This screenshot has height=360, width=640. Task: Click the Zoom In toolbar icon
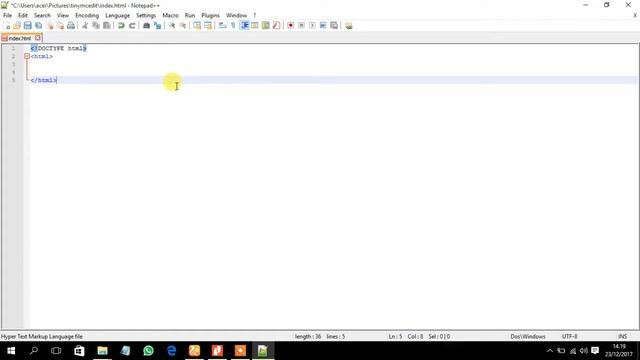pos(172,26)
